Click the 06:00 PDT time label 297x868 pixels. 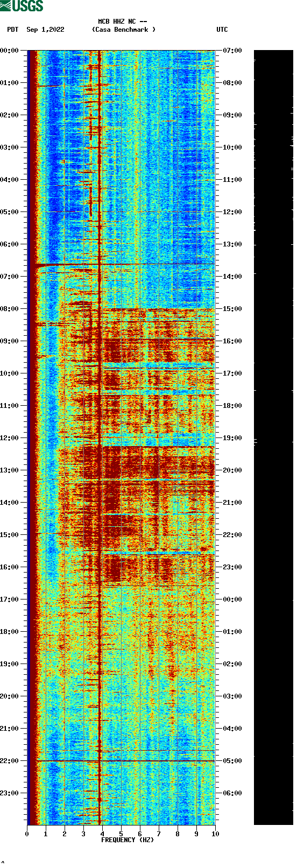(x=10, y=244)
